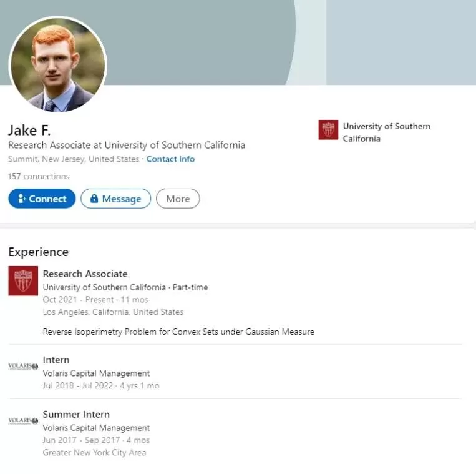
Task: Click the Volaris logo beside Summer Intern
Action: tap(23, 421)
